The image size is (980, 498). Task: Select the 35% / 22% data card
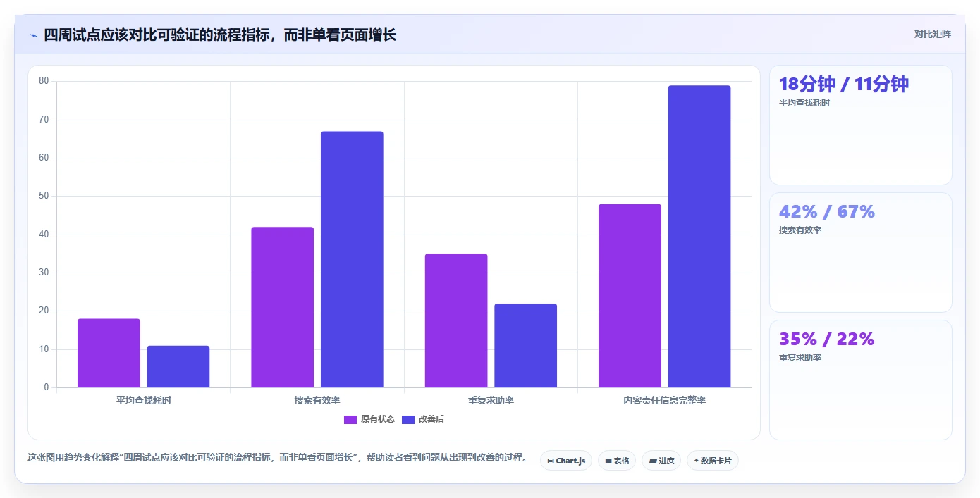coord(860,380)
